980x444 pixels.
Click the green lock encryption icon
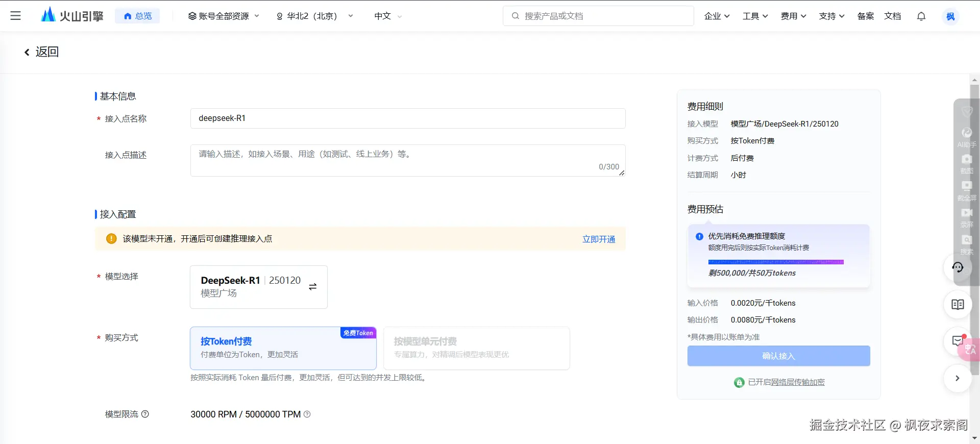(x=739, y=382)
